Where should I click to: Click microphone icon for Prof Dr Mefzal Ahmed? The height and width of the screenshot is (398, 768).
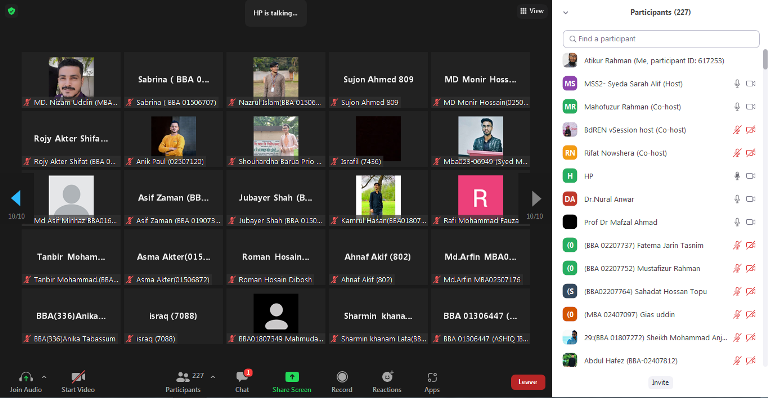point(737,222)
